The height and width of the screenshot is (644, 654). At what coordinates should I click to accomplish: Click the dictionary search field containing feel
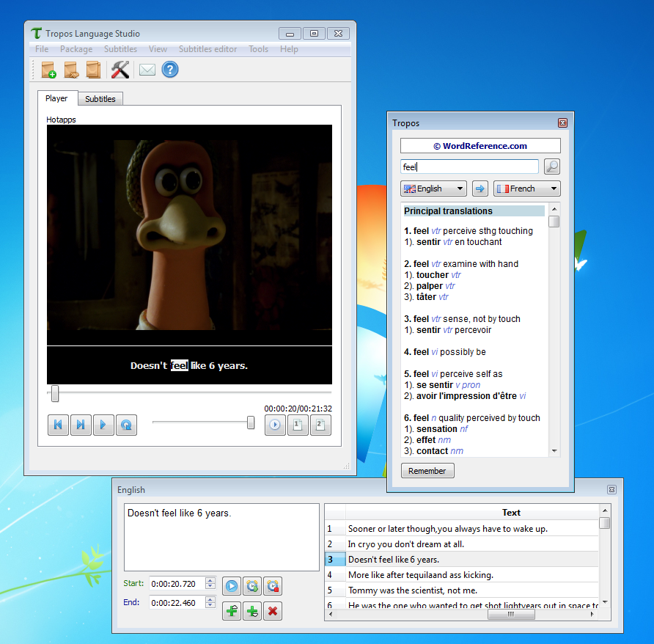click(x=469, y=167)
